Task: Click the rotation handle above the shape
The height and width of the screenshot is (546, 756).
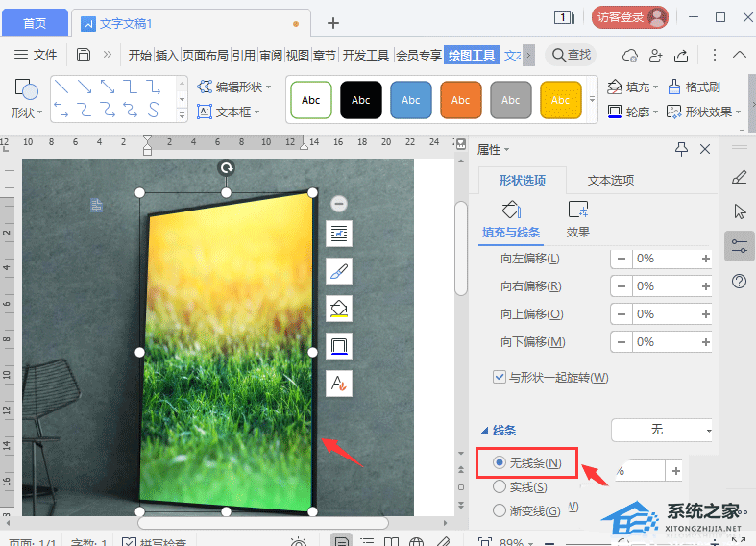Action: pos(227,168)
